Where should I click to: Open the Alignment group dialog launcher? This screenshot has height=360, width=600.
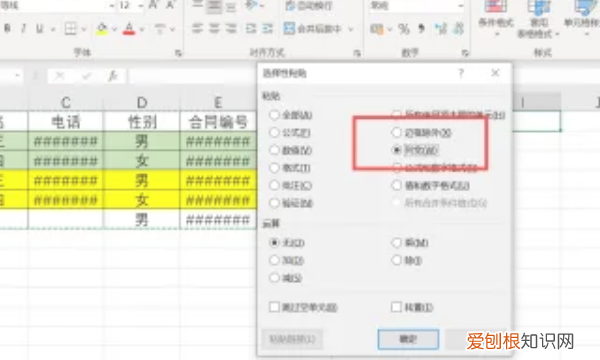[x=357, y=53]
